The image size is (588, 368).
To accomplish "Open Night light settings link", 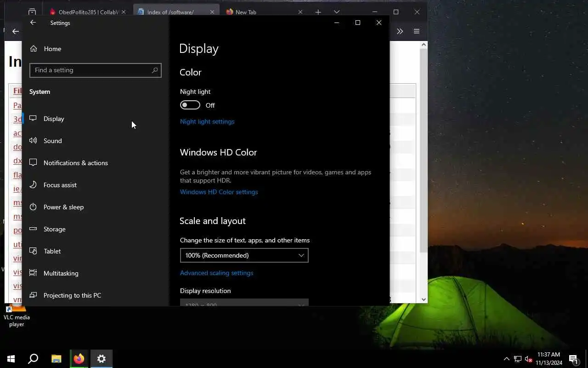I will pos(207,121).
